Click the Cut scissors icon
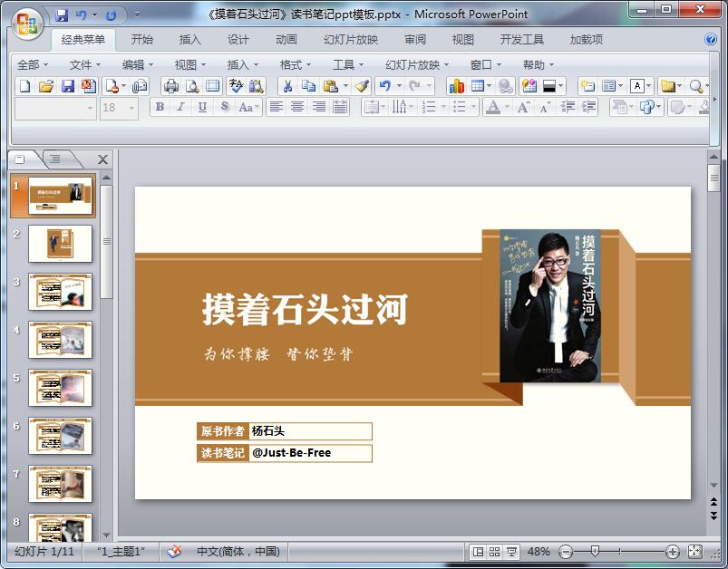Image resolution: width=728 pixels, height=569 pixels. (x=288, y=86)
